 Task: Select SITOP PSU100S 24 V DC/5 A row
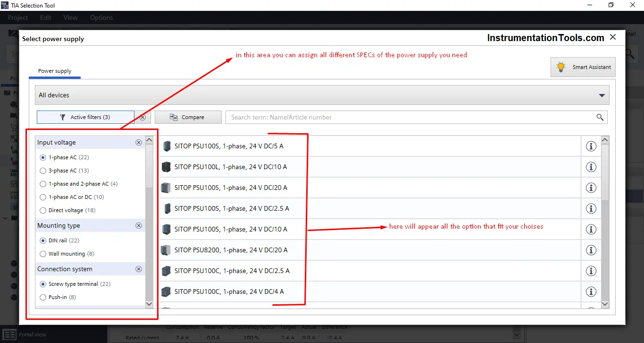click(370, 146)
